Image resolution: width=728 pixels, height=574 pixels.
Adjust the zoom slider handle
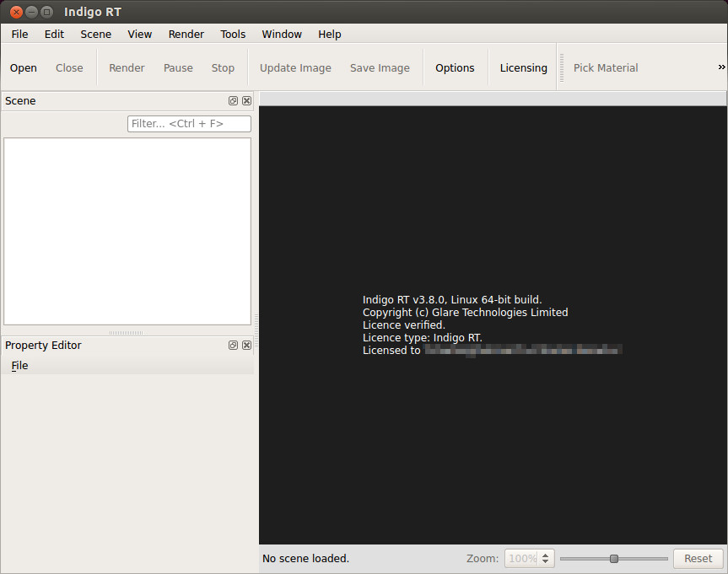click(614, 559)
